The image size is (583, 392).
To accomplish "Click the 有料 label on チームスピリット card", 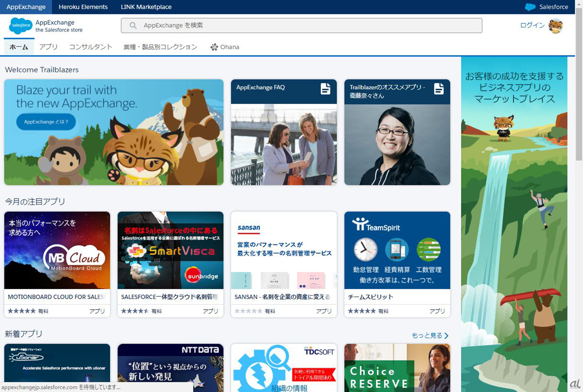I will (x=384, y=311).
